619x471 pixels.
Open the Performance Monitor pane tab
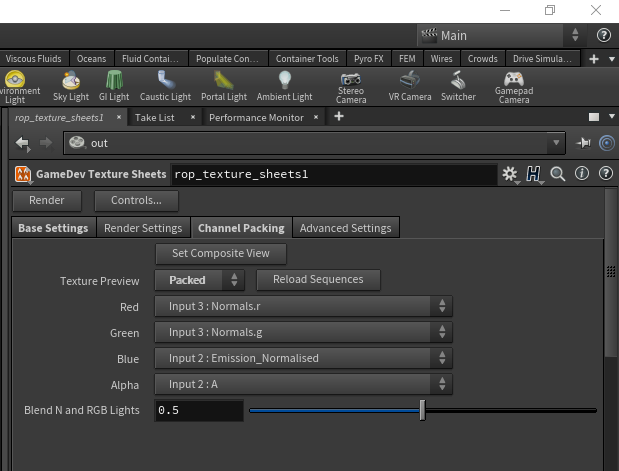click(256, 118)
